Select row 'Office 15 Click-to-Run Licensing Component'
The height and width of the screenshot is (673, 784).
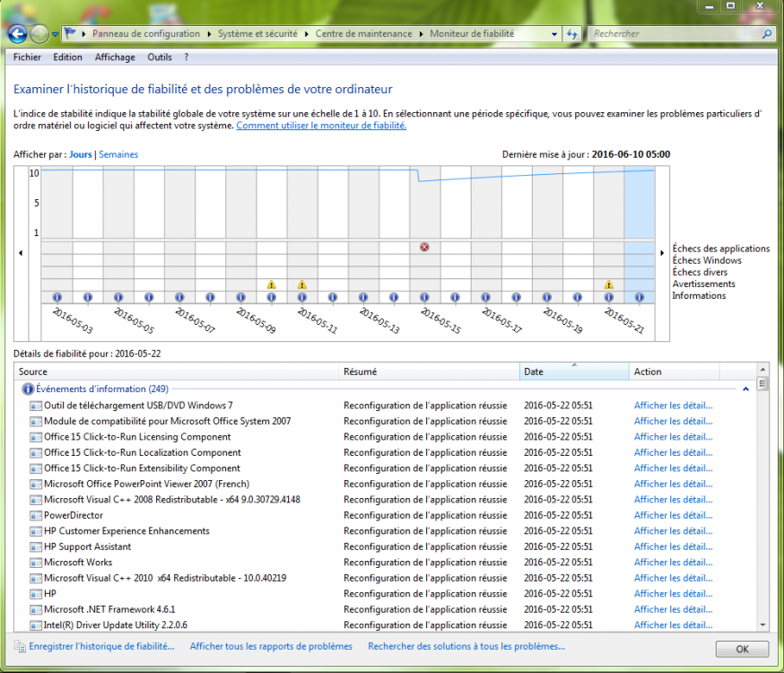pyautogui.click(x=385, y=437)
